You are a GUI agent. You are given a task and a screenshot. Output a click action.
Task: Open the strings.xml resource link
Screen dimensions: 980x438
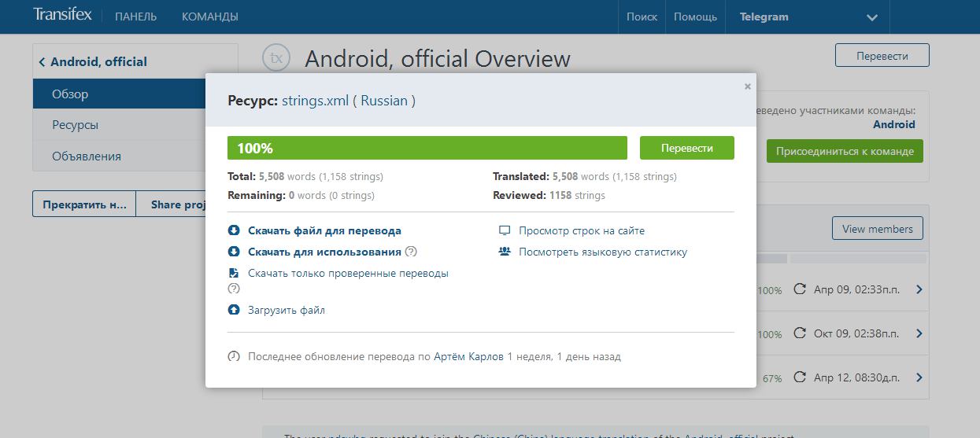315,101
